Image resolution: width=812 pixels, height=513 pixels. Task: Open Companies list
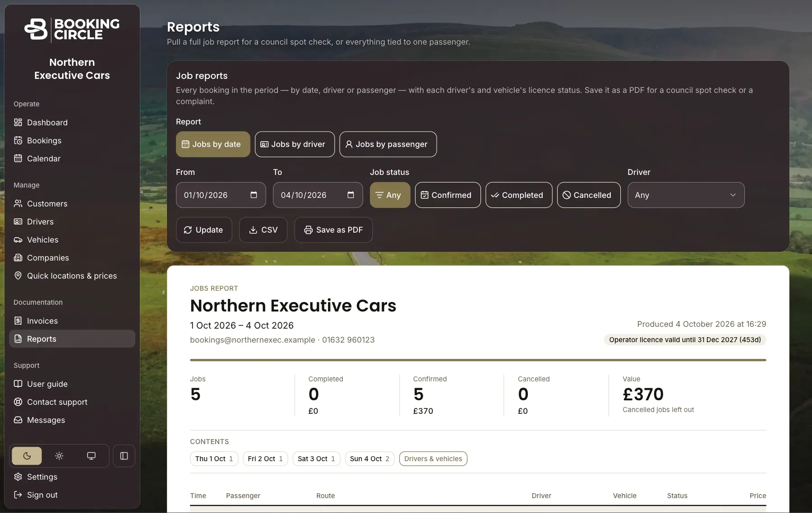tap(72, 258)
